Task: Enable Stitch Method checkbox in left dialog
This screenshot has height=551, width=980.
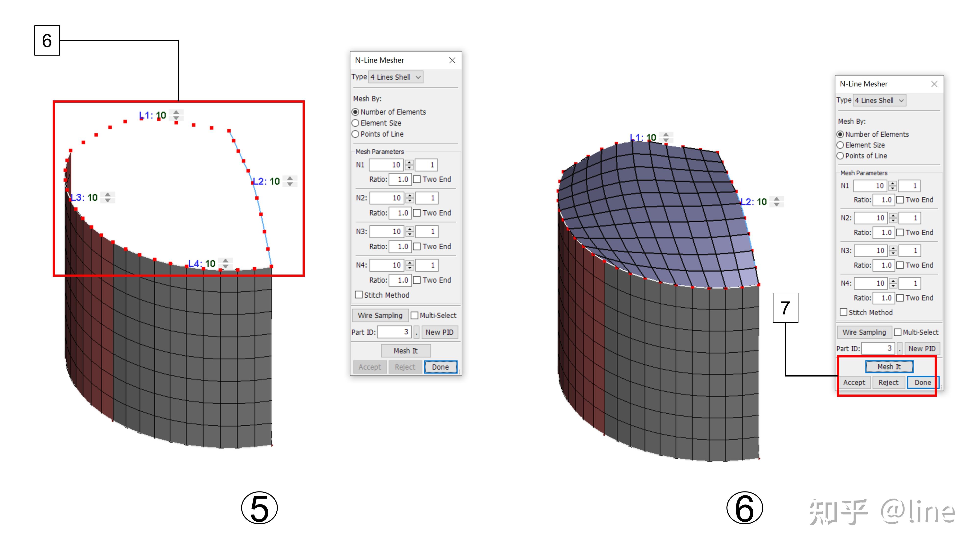Action: [358, 295]
